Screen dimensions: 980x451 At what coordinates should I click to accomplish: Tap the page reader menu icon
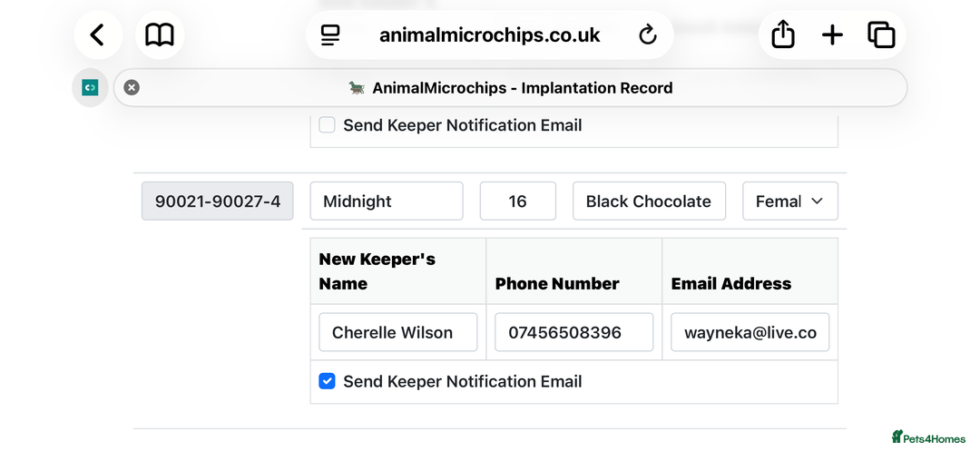click(x=330, y=35)
